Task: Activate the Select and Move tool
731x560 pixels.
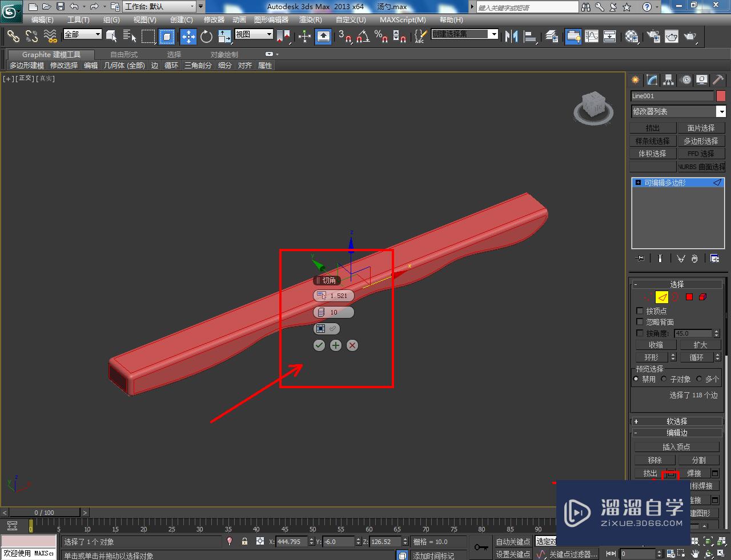Action: tap(188, 37)
